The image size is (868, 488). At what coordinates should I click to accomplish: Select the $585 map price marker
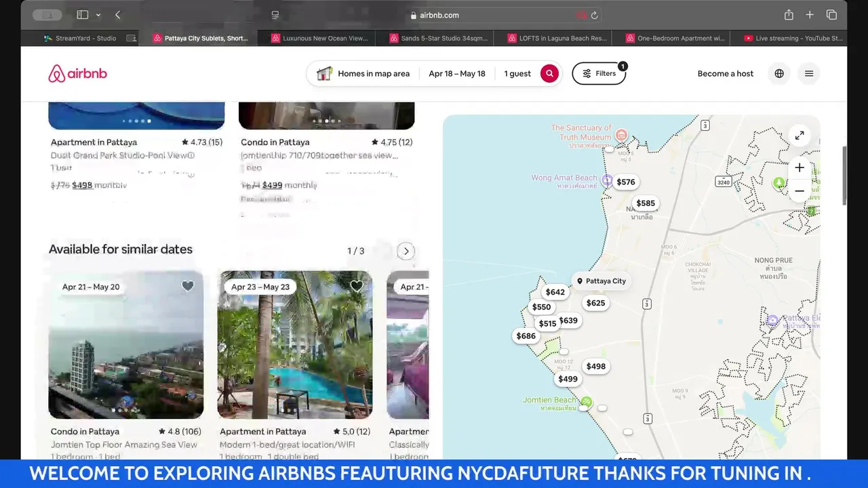pos(646,203)
